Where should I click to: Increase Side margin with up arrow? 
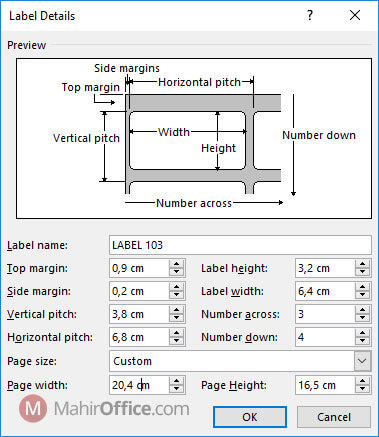pos(176,287)
